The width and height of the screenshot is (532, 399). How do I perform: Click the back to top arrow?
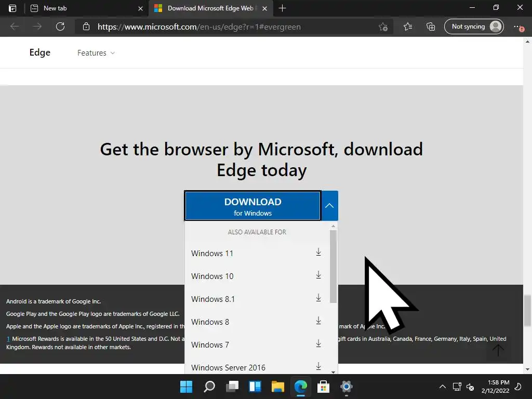(498, 350)
